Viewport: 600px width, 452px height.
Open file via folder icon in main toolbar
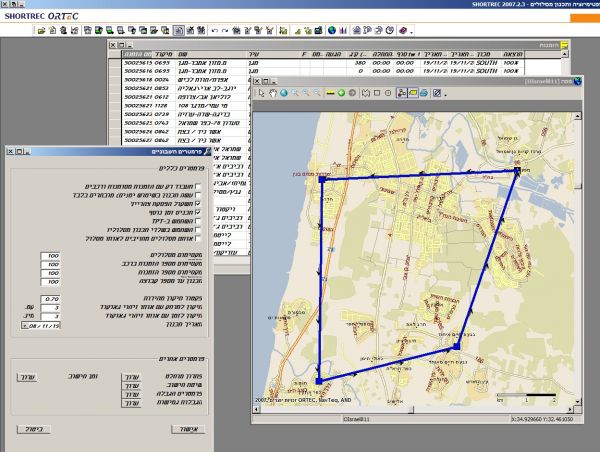click(x=41, y=31)
